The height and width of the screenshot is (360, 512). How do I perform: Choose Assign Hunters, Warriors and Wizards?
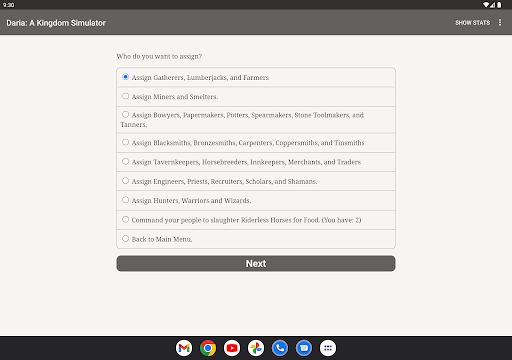(x=256, y=200)
